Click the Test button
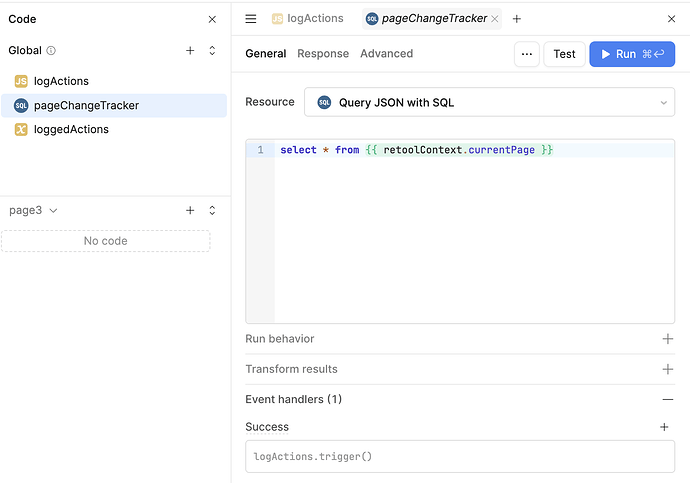The image size is (690, 483). (x=564, y=54)
